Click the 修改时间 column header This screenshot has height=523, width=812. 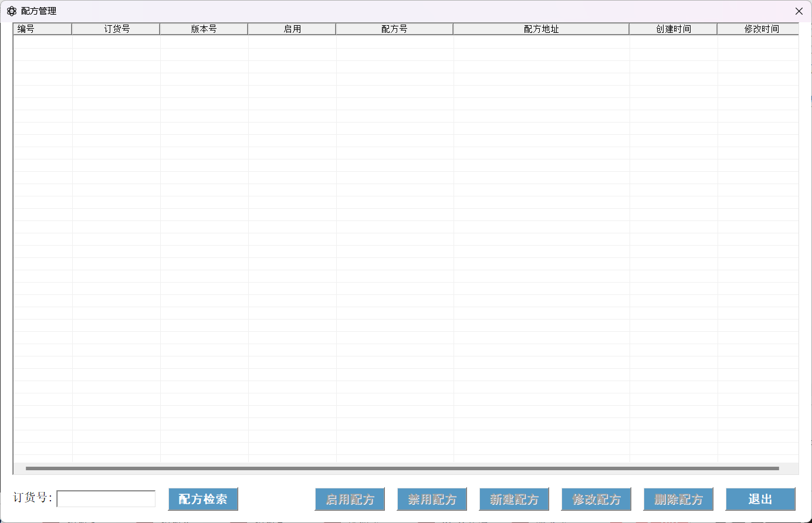point(758,29)
